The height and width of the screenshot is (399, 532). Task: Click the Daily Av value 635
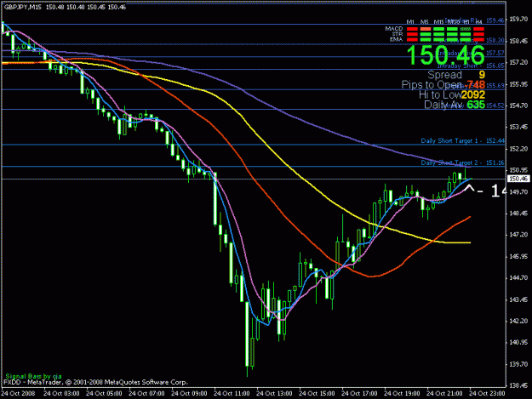click(476, 105)
